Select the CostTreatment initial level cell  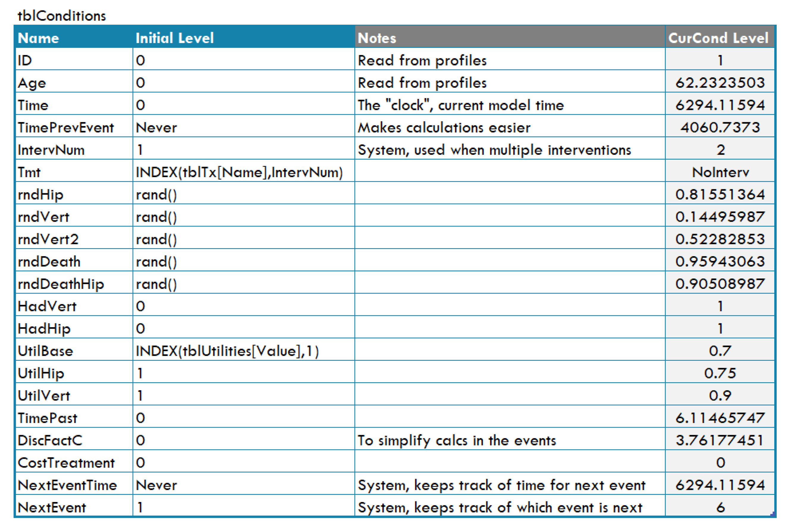pos(141,462)
